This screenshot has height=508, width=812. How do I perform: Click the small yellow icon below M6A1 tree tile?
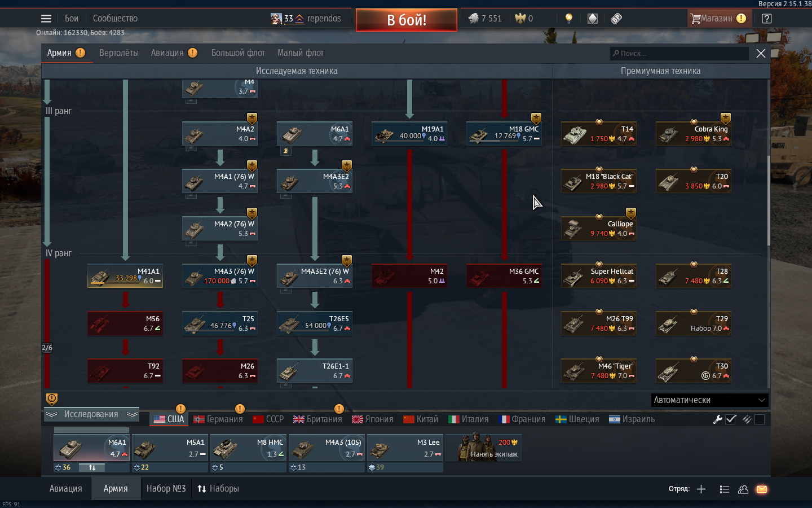click(286, 151)
